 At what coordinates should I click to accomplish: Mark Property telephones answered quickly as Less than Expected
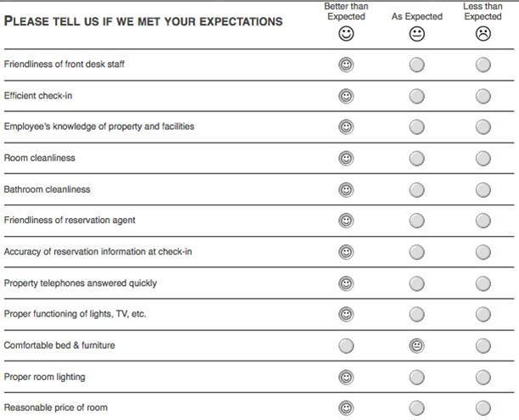coord(483,283)
